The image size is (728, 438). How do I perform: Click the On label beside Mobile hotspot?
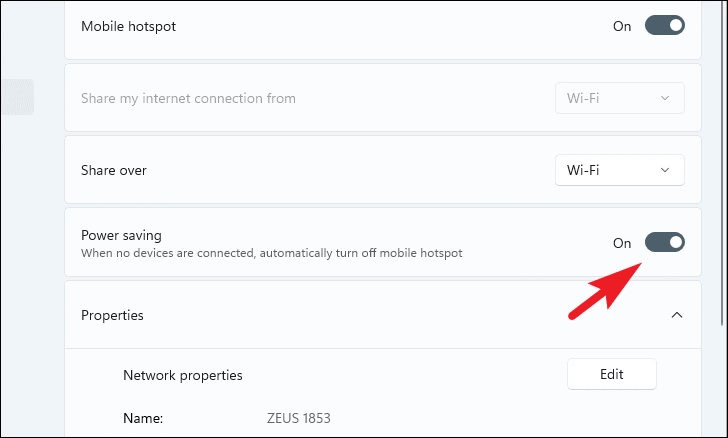(x=622, y=26)
